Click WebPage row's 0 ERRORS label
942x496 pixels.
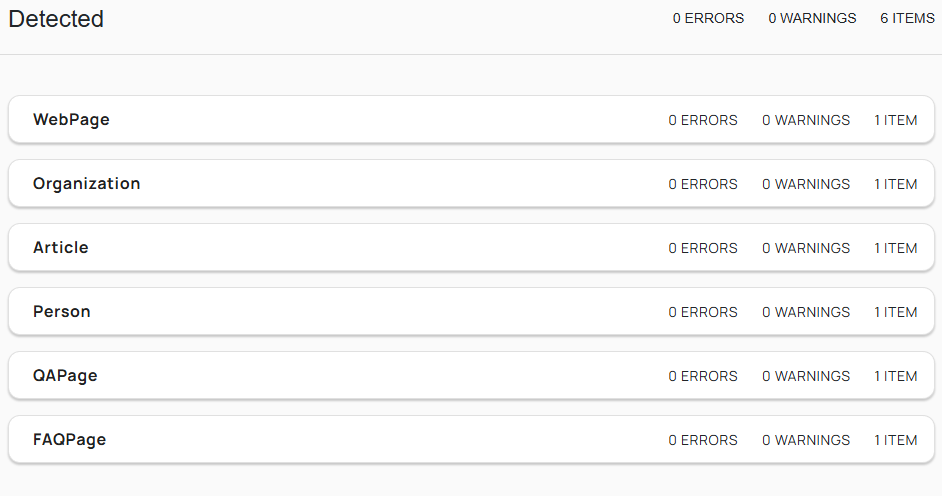[x=703, y=120]
